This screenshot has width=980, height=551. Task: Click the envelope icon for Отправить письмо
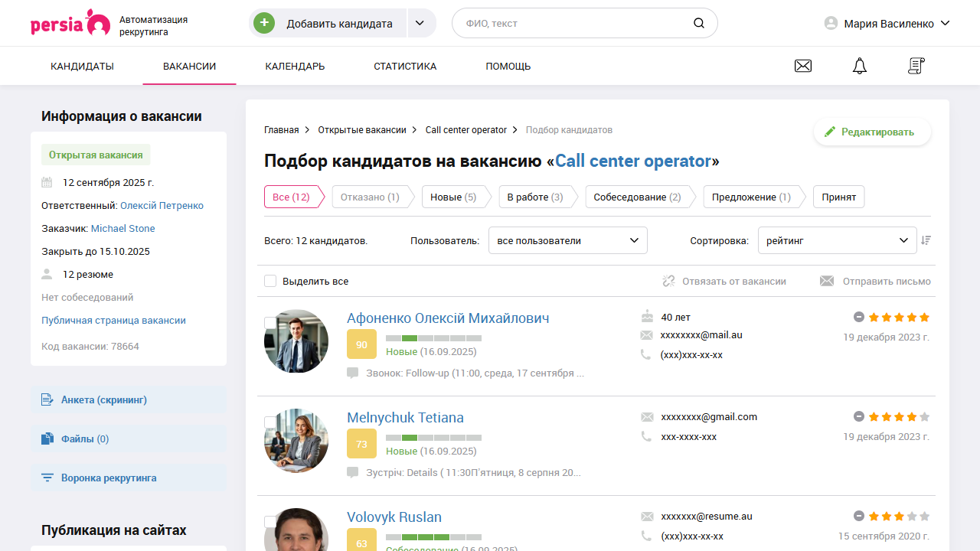[826, 281]
